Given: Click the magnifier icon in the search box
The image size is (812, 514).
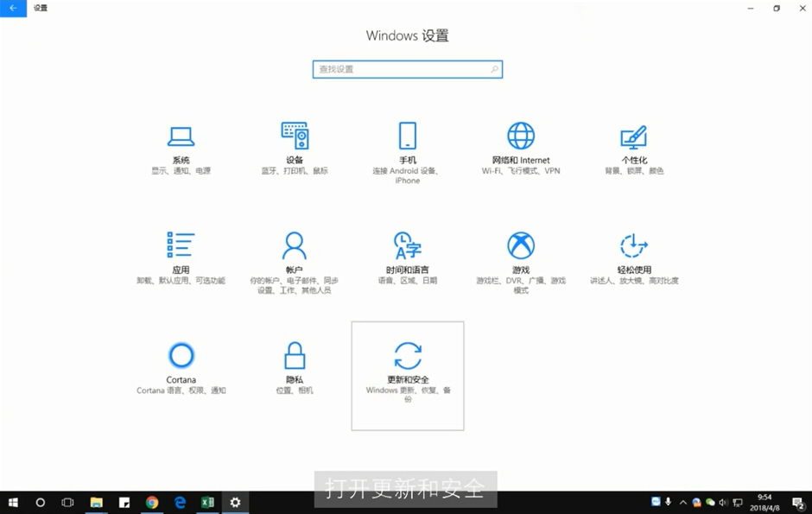Looking at the screenshot, I should point(494,69).
